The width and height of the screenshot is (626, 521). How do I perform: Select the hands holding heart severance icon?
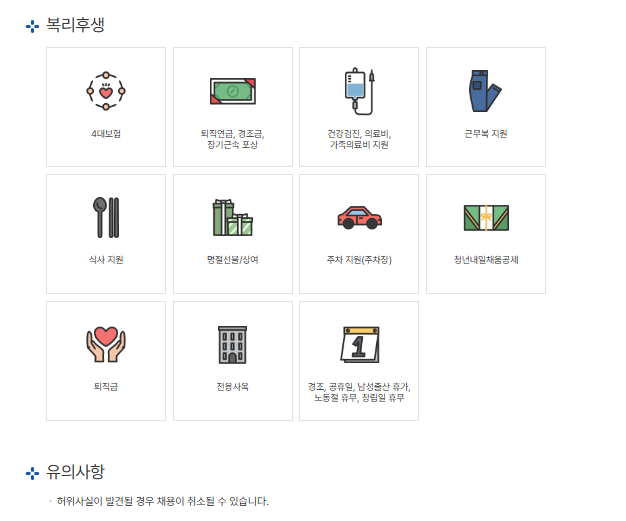106,344
